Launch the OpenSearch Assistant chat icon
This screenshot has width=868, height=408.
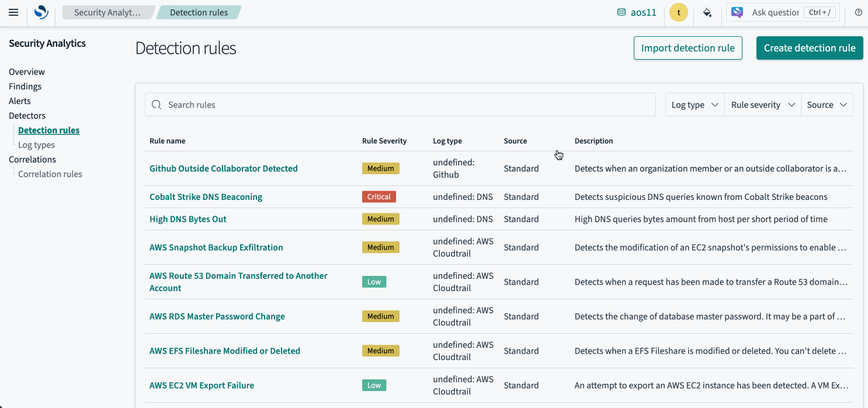coord(737,12)
